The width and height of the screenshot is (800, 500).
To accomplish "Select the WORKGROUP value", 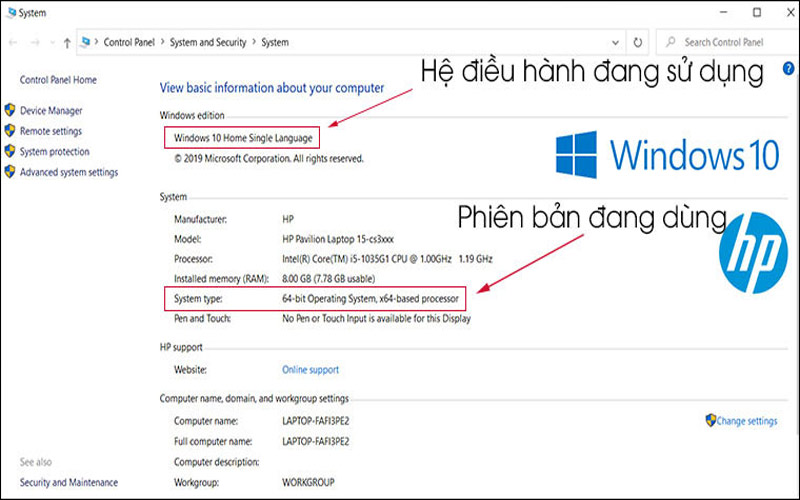I will 308,483.
